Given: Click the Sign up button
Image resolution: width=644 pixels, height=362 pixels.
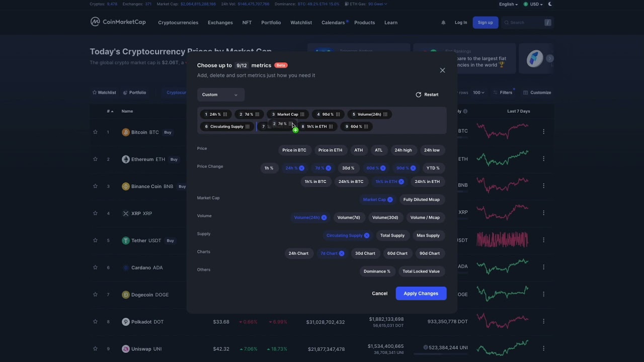Looking at the screenshot, I should [x=486, y=23].
